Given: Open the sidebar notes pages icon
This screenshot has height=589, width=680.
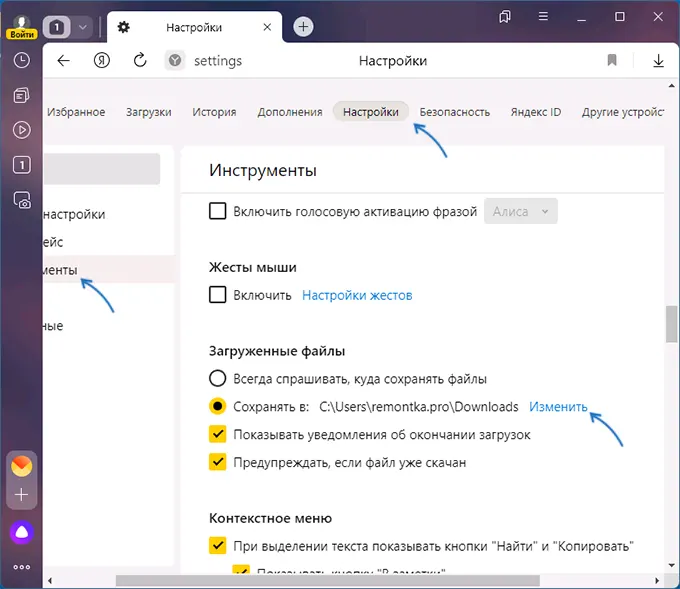Looking at the screenshot, I should (22, 95).
